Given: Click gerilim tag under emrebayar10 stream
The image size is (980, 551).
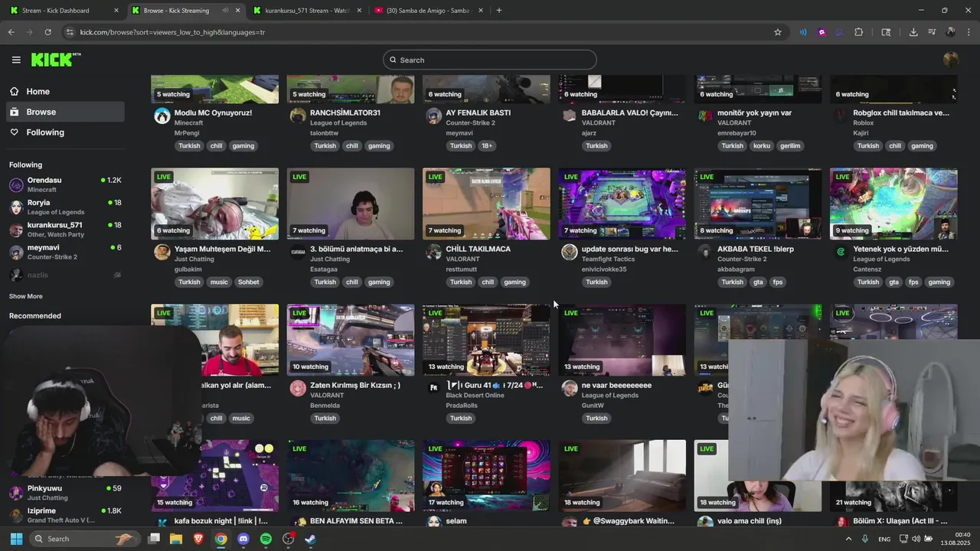Looking at the screenshot, I should pyautogui.click(x=790, y=145).
